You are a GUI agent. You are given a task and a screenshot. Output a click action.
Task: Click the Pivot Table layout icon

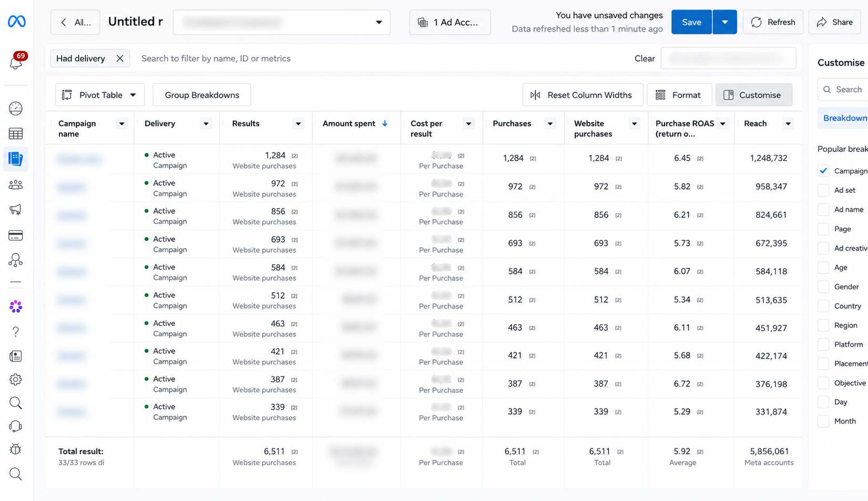67,95
